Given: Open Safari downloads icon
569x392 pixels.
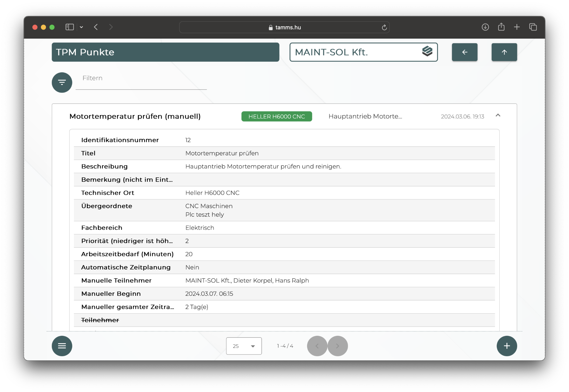Looking at the screenshot, I should pos(485,27).
